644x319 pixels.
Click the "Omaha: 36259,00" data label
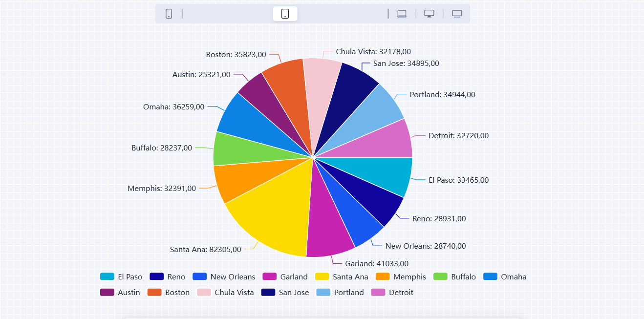(173, 106)
